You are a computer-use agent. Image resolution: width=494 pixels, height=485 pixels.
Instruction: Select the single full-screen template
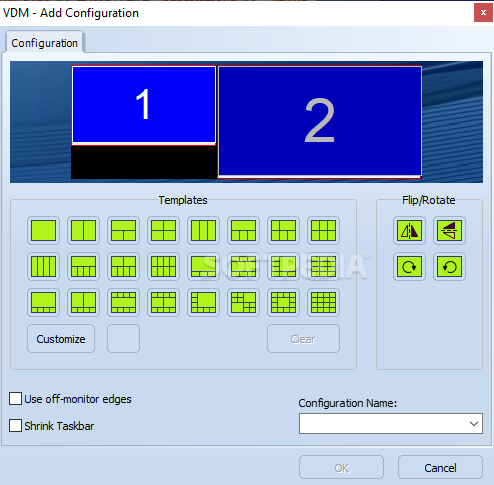(43, 230)
